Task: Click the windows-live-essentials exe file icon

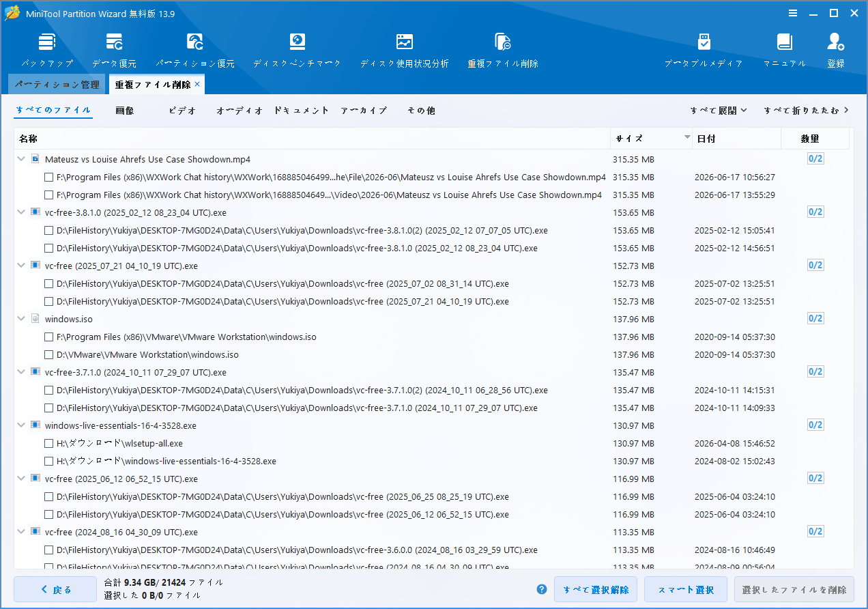Action: pos(35,425)
